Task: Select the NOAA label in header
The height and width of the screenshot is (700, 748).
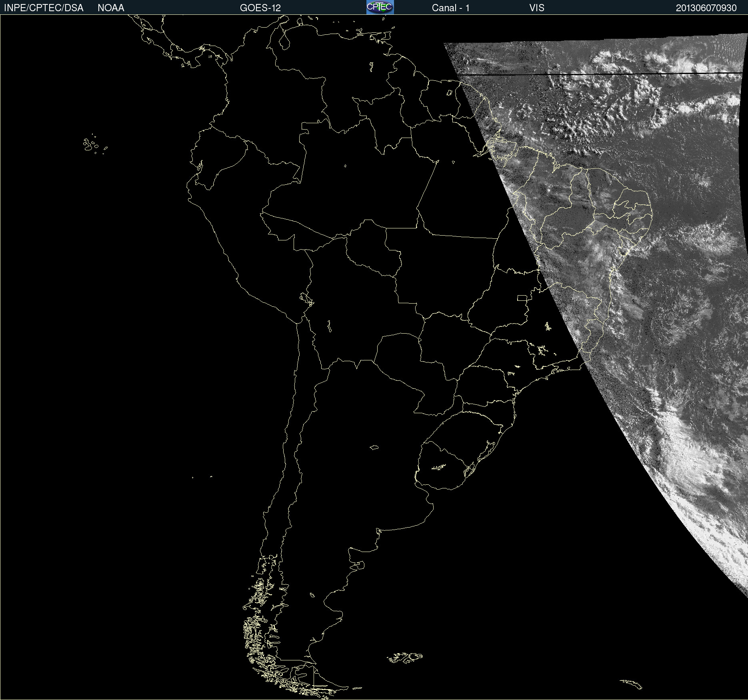Action: pyautogui.click(x=111, y=8)
